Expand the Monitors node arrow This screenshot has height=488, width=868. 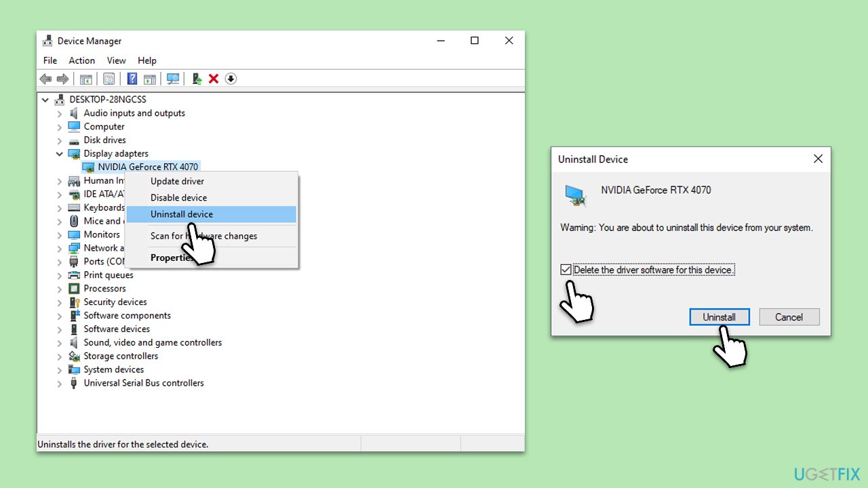pos(60,235)
